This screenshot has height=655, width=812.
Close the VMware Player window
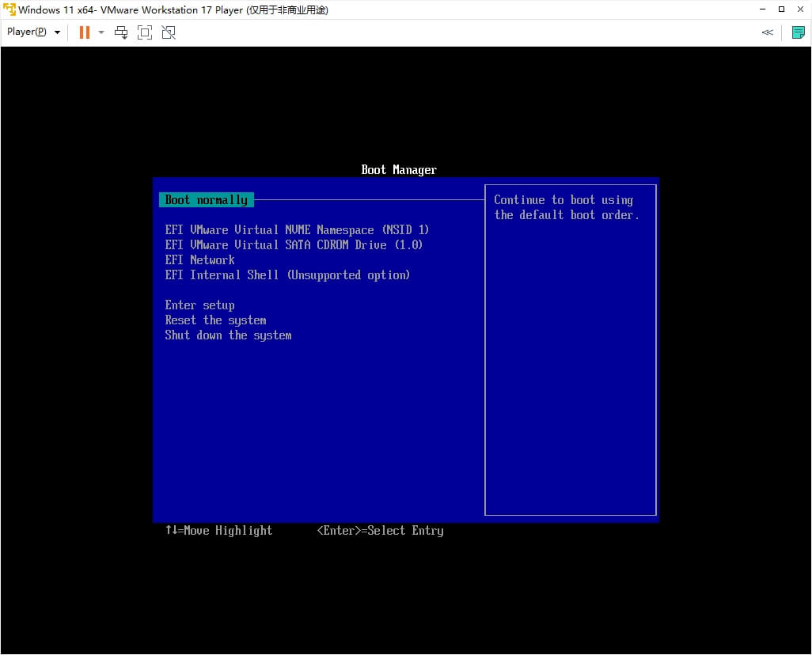coord(801,9)
